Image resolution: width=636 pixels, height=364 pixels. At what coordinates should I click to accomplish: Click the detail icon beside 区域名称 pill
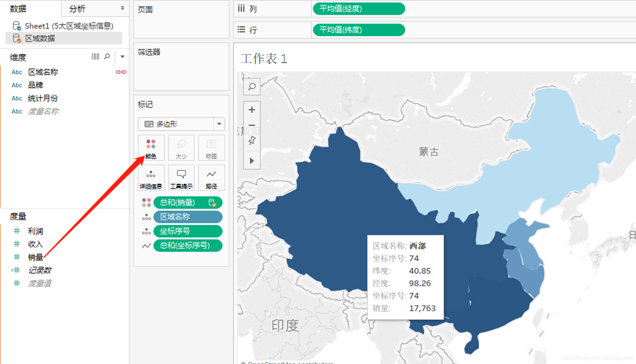point(146,217)
